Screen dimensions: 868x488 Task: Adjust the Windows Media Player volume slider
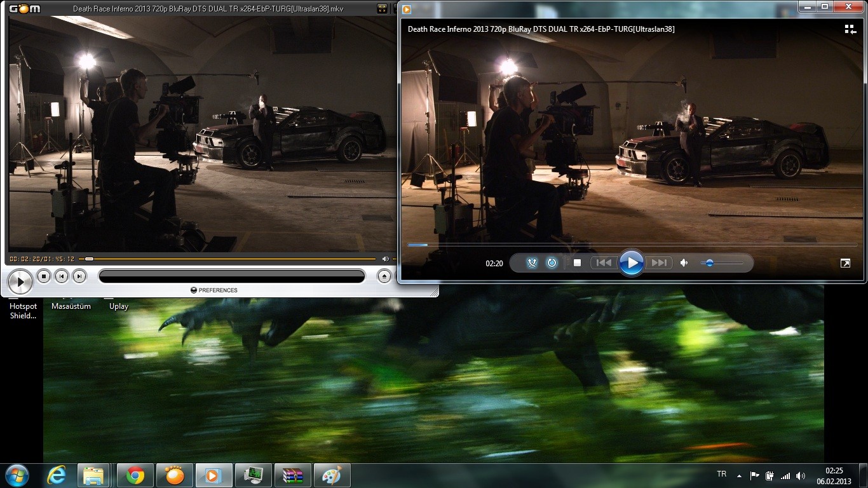coord(722,263)
